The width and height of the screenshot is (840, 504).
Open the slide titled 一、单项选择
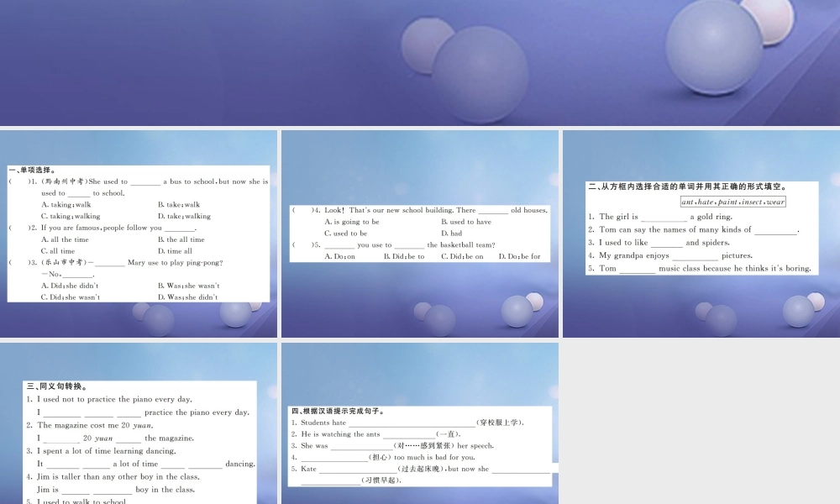coord(139,233)
